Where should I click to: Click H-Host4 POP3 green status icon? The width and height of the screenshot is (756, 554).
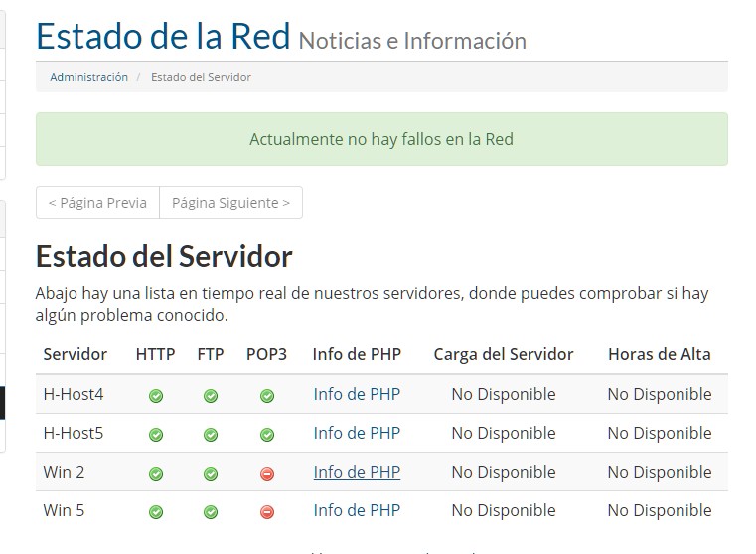tap(266, 396)
